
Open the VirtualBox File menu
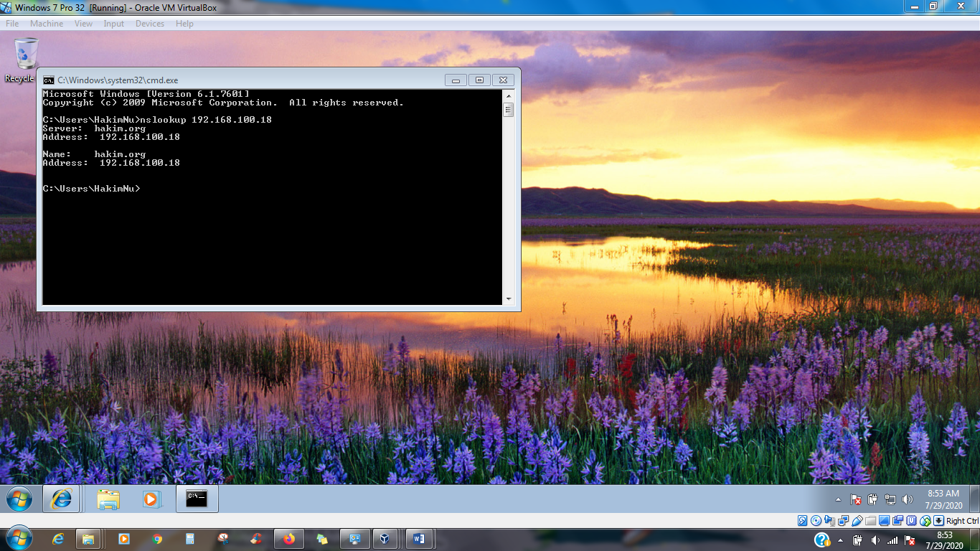coord(12,24)
